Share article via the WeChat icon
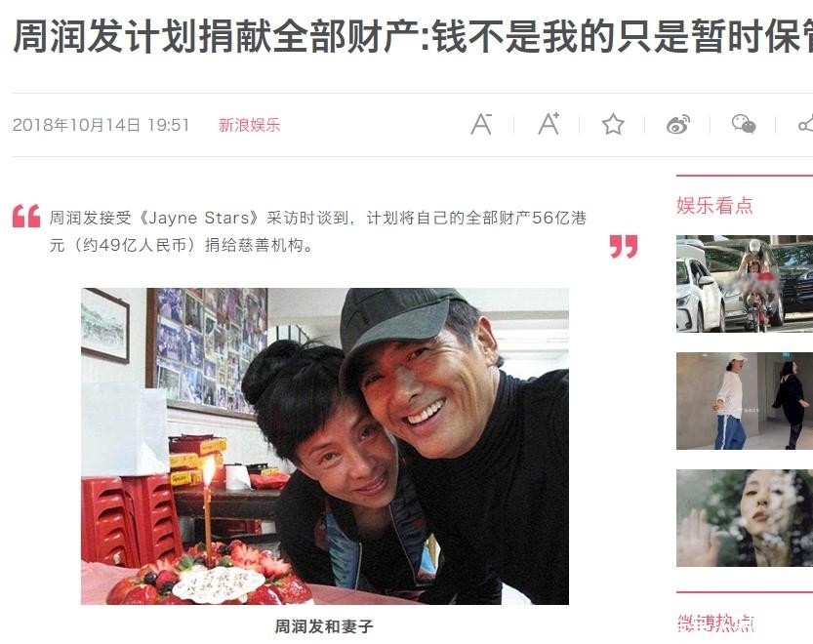 744,124
